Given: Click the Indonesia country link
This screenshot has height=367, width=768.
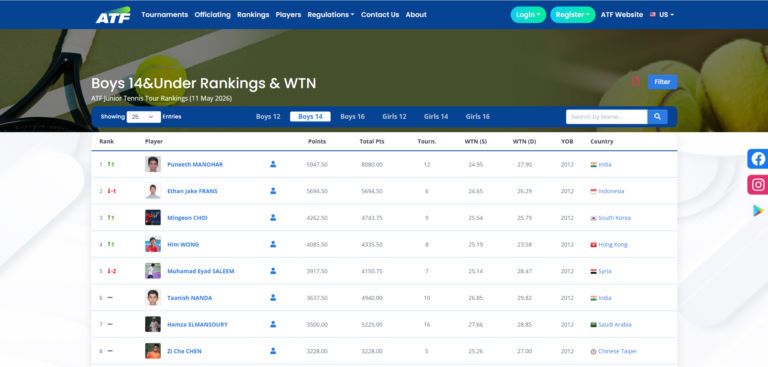Looking at the screenshot, I should point(611,191).
